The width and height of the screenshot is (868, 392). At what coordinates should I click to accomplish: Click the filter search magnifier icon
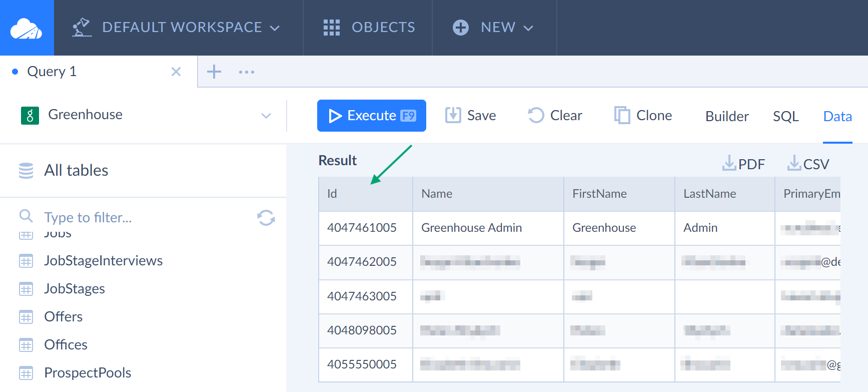pyautogui.click(x=26, y=216)
